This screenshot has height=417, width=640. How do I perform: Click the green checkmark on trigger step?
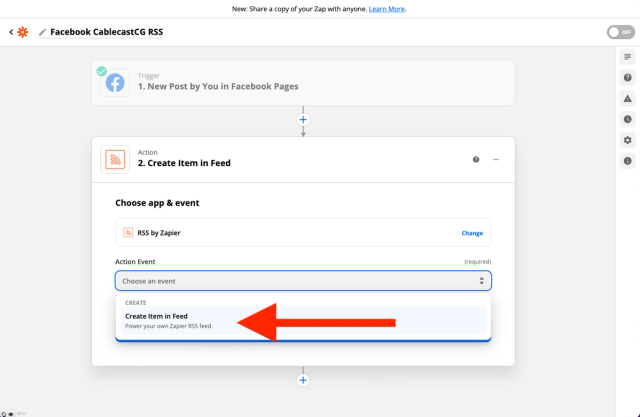pyautogui.click(x=102, y=71)
